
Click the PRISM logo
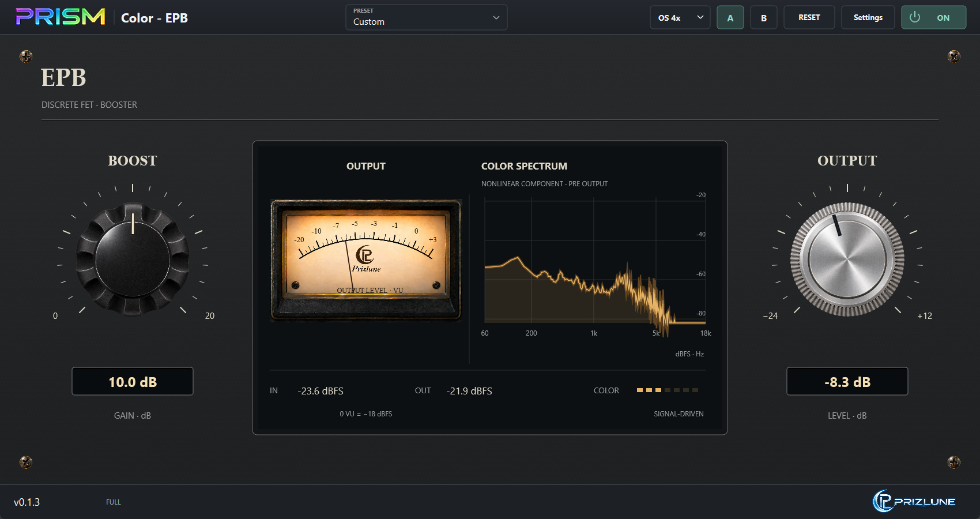point(61,17)
